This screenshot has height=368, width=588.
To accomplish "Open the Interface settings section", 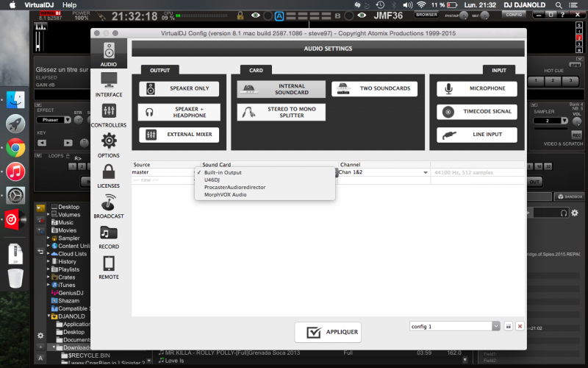I will coord(109,83).
